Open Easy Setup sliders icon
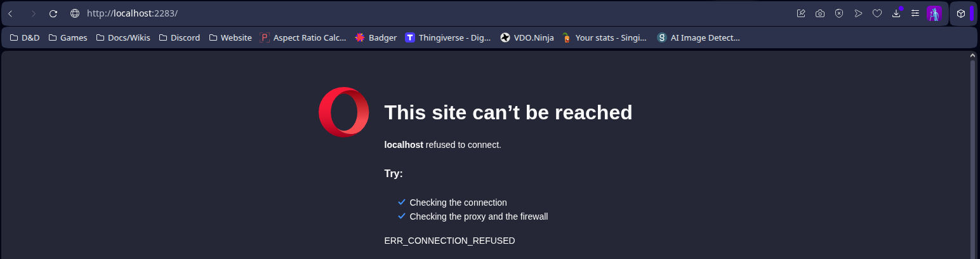980x259 pixels. point(915,13)
